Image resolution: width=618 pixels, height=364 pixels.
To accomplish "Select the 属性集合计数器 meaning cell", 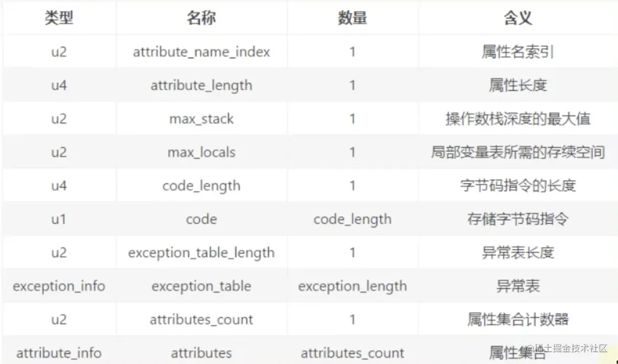I will (x=518, y=320).
